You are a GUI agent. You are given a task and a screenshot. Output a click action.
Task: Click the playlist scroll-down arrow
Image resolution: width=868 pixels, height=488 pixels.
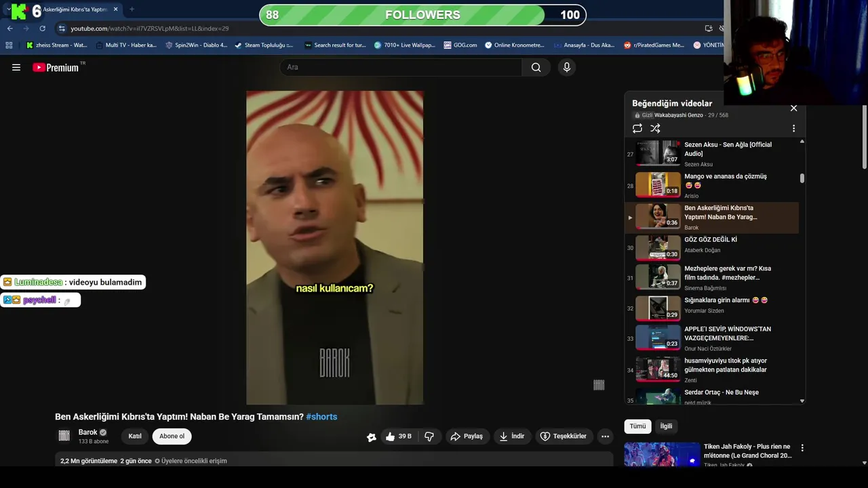click(x=802, y=401)
